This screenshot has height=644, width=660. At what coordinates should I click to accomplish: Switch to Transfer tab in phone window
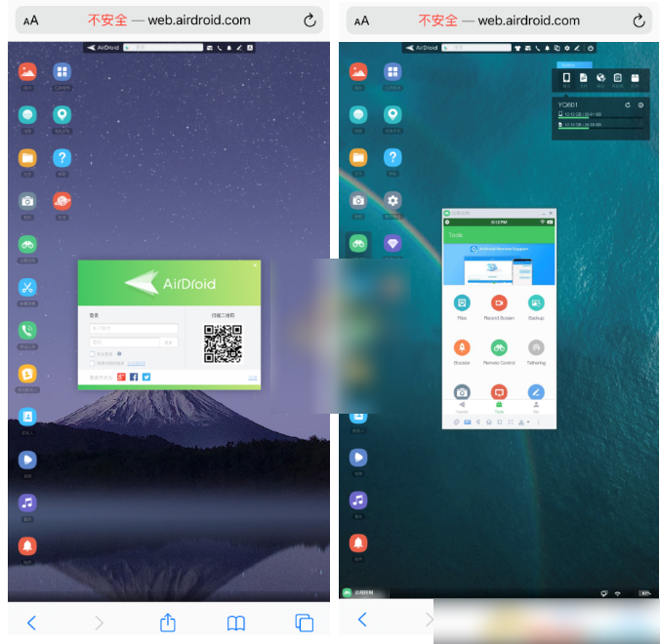[x=462, y=407]
